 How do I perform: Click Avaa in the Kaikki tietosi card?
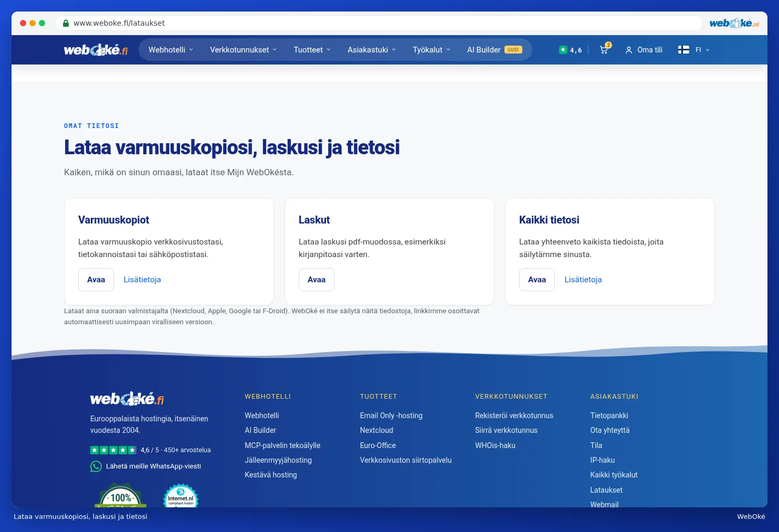537,280
